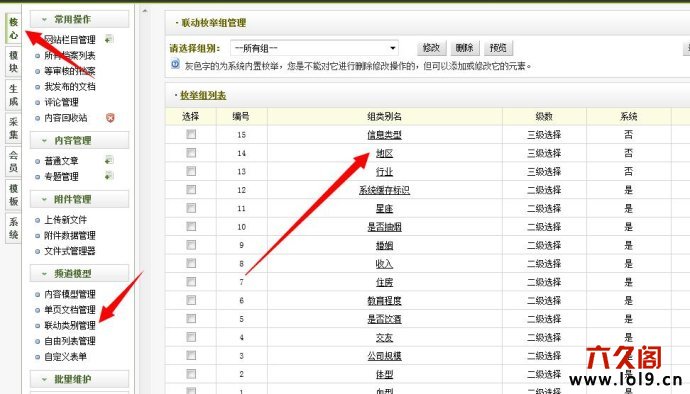The width and height of the screenshot is (690, 394).
Task: Open the 生成 vertical tab
Action: pyautogui.click(x=14, y=95)
